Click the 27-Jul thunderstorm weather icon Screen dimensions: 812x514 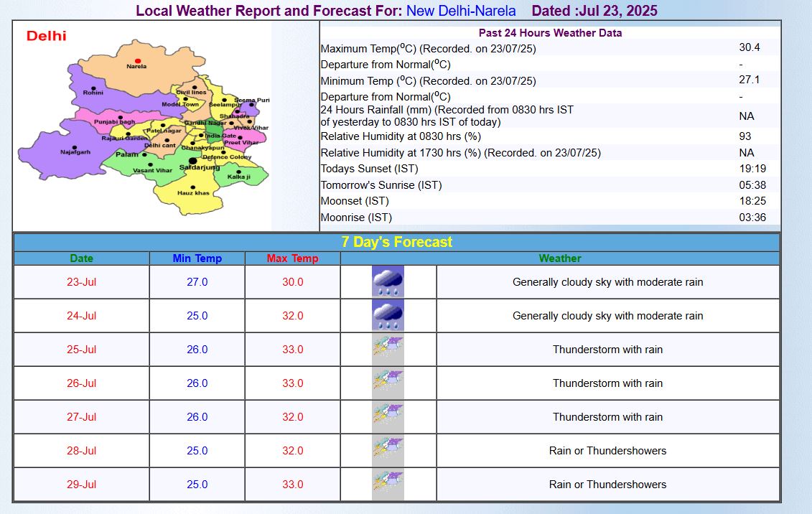tap(388, 416)
